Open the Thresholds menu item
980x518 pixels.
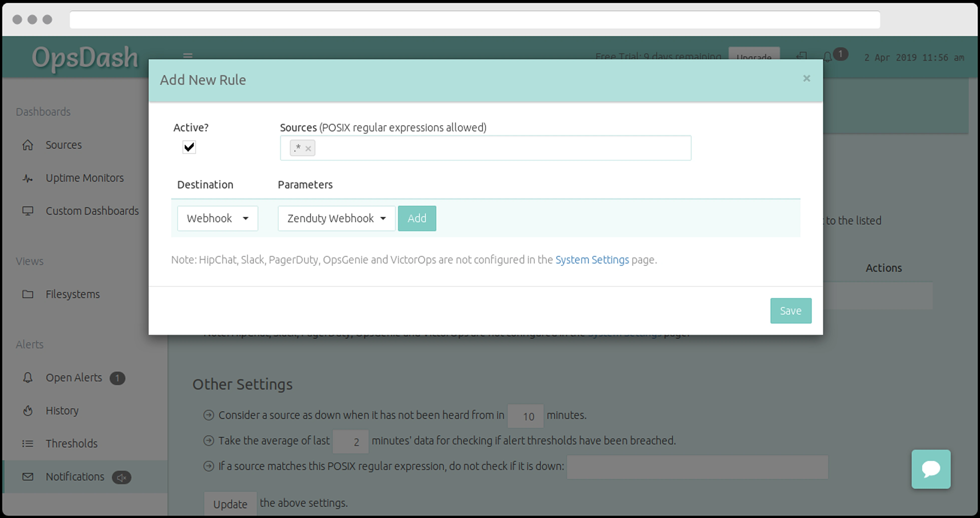tap(72, 443)
